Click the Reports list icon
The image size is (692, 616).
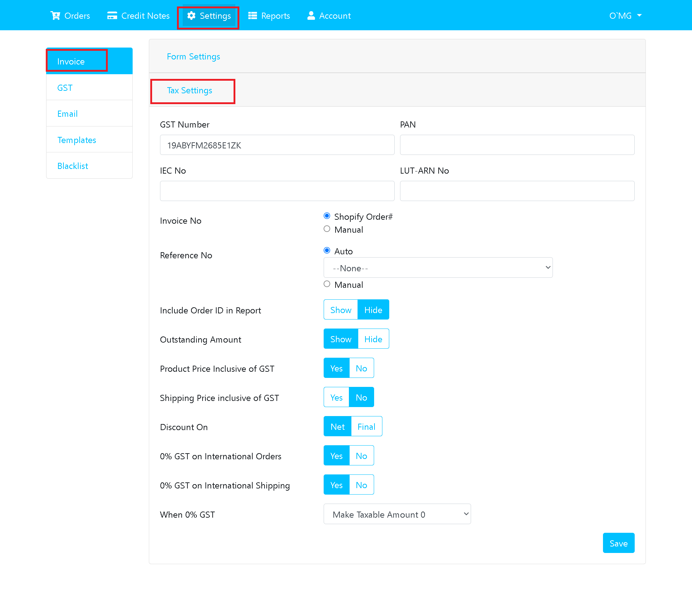(253, 15)
